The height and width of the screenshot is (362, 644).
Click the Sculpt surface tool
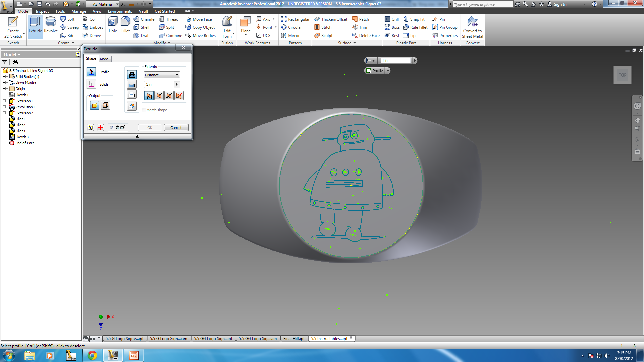click(x=323, y=35)
